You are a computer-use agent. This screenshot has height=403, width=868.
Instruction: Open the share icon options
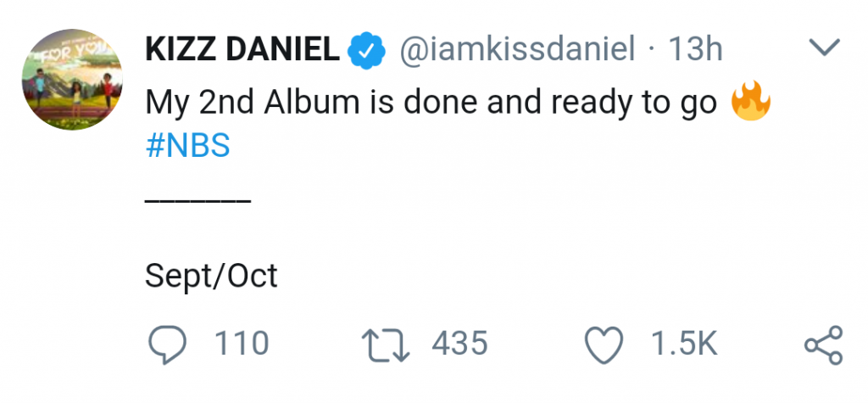pyautogui.click(x=821, y=344)
